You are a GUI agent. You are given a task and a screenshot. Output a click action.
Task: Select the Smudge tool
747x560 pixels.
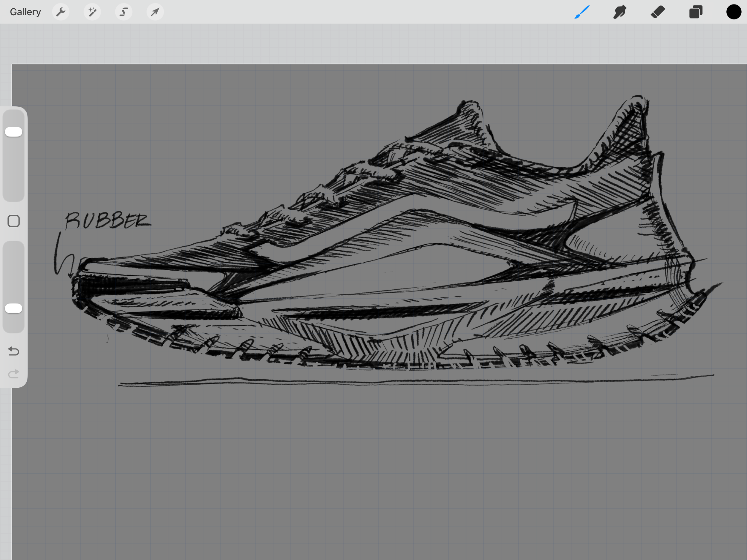pyautogui.click(x=620, y=12)
